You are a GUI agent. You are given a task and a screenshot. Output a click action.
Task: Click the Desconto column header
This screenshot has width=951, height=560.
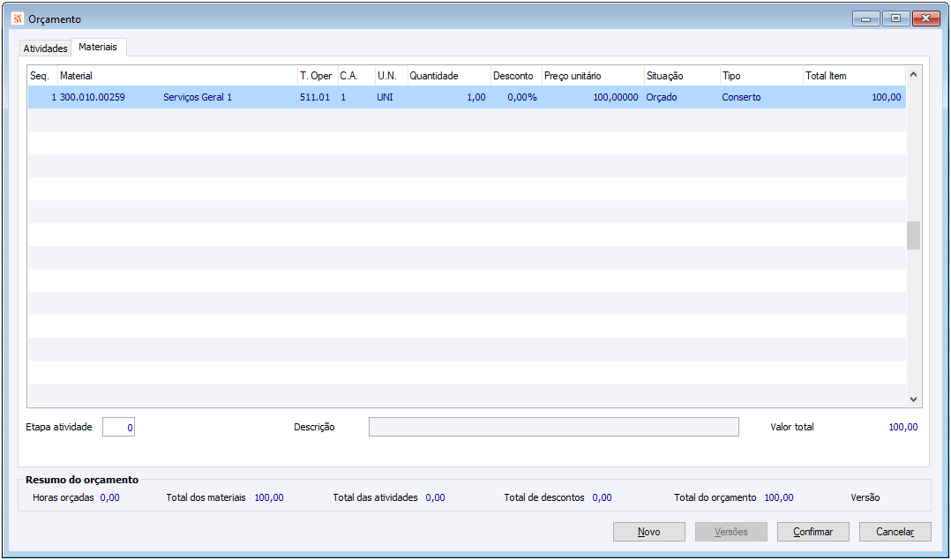coord(516,76)
